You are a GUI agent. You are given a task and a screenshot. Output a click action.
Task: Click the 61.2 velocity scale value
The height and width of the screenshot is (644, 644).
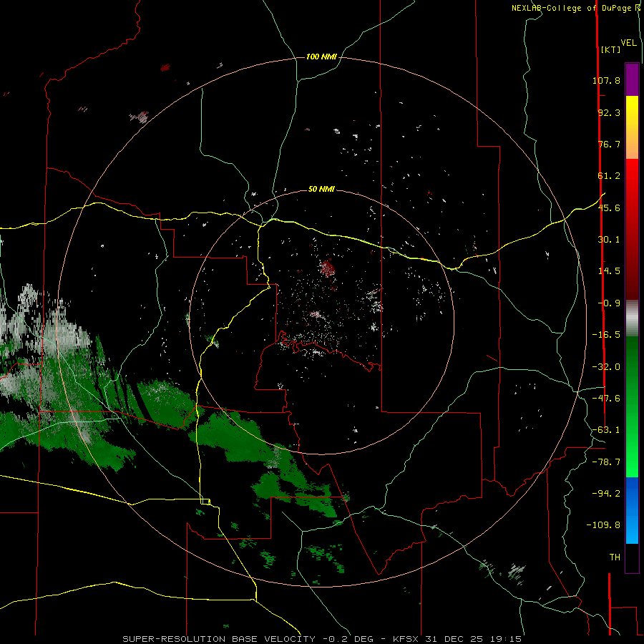point(609,176)
